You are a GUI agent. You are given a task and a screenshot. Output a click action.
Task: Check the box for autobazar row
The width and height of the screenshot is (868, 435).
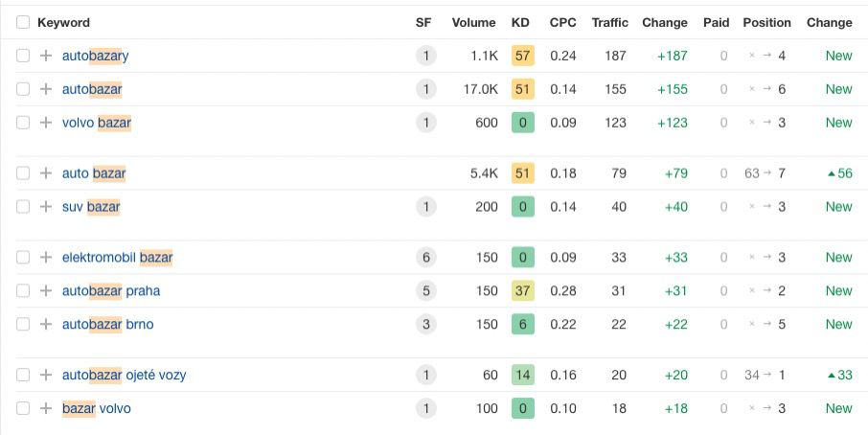tap(23, 89)
